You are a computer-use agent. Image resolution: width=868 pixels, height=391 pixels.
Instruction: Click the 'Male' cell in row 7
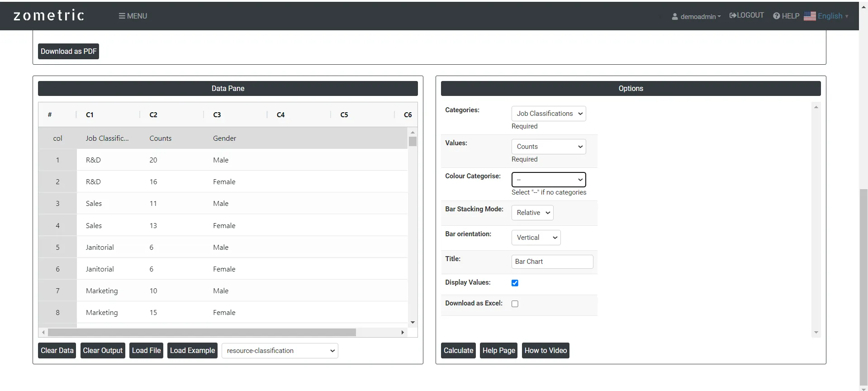click(236, 291)
